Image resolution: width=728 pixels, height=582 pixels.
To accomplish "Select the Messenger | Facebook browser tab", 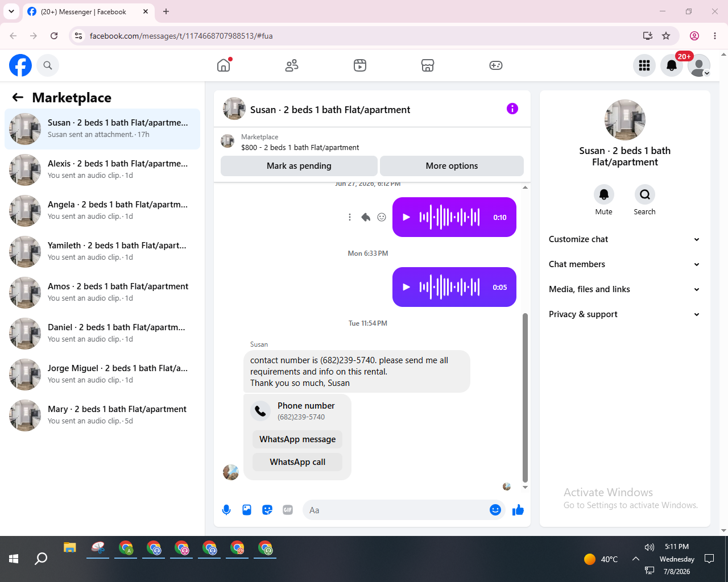I will (x=88, y=11).
